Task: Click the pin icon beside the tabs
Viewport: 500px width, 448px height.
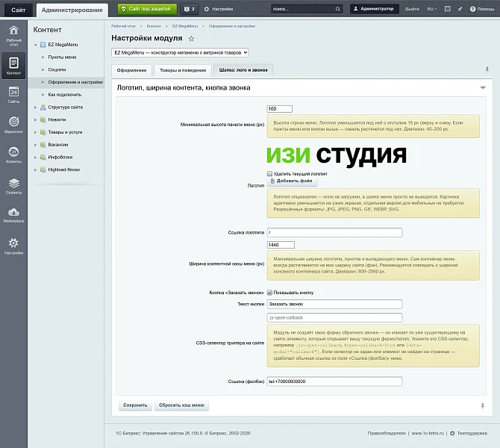Action: click(x=487, y=69)
